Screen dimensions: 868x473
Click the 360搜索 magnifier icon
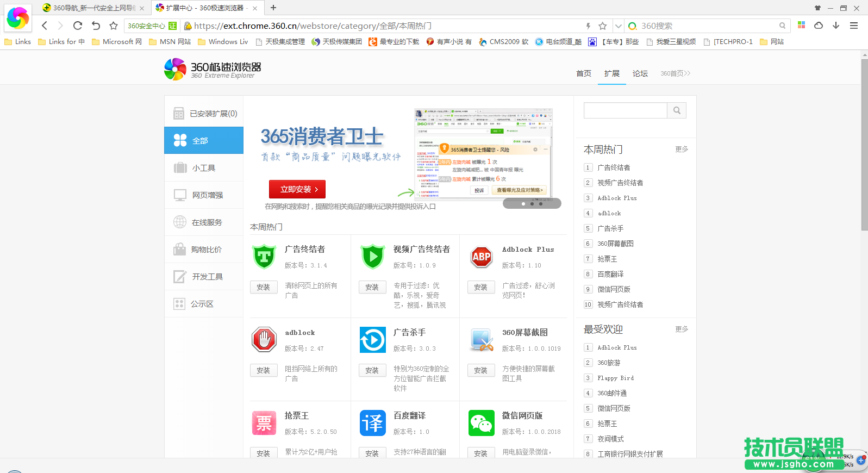tap(782, 26)
